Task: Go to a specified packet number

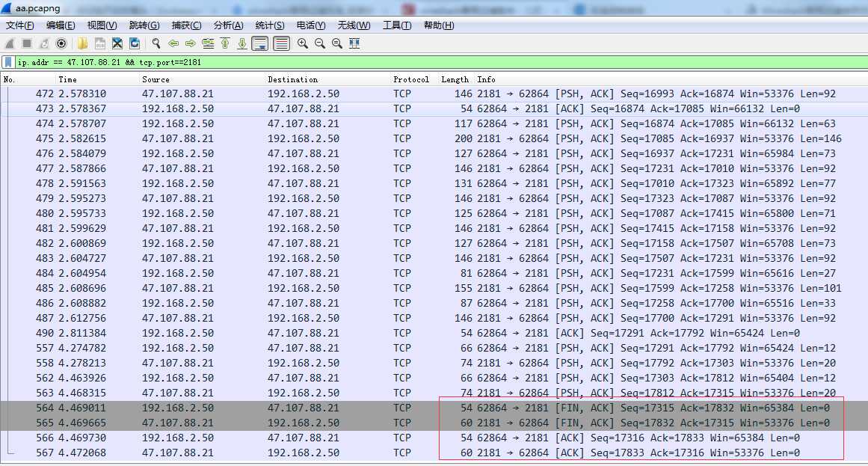Action: click(208, 43)
